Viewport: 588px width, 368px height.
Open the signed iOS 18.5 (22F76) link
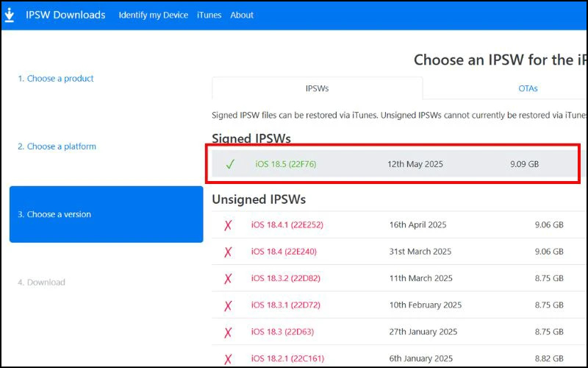285,164
